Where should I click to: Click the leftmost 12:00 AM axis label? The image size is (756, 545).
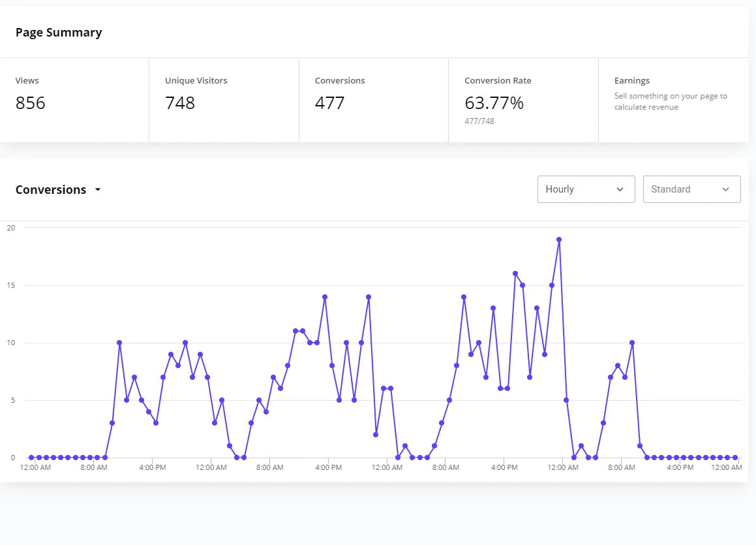pyautogui.click(x=35, y=467)
